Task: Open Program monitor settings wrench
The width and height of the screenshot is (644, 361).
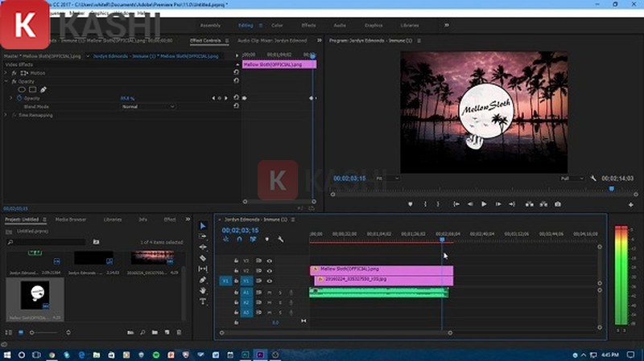Action: tap(593, 178)
